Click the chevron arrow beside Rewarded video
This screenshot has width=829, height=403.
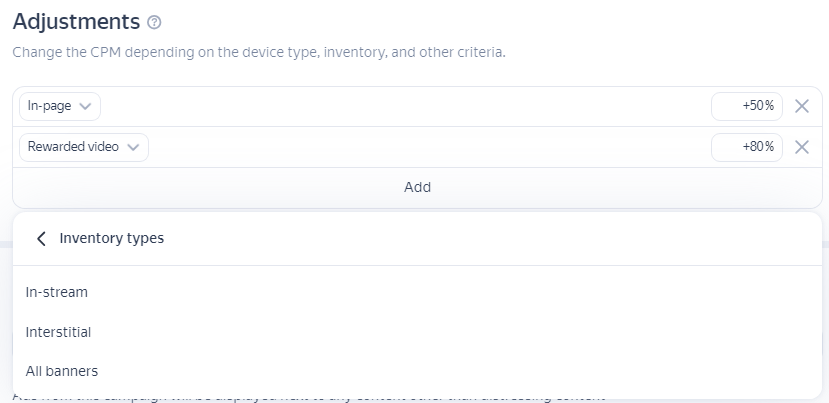[133, 147]
